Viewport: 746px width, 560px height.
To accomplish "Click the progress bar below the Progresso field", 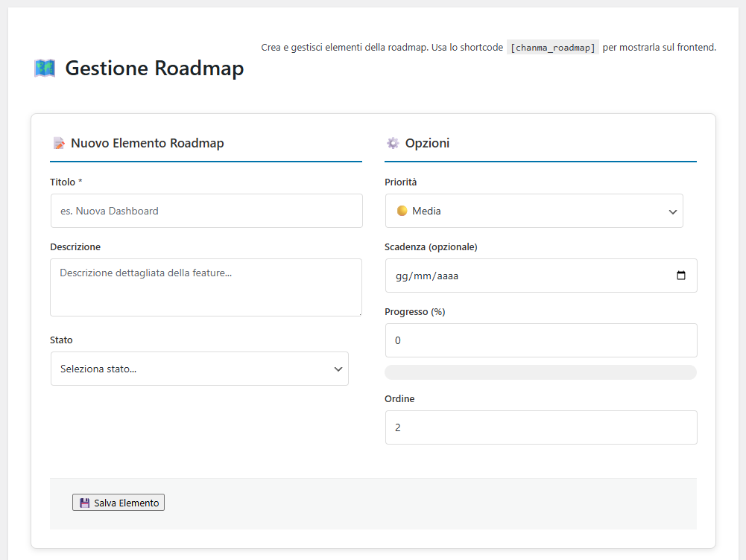I will [x=540, y=372].
